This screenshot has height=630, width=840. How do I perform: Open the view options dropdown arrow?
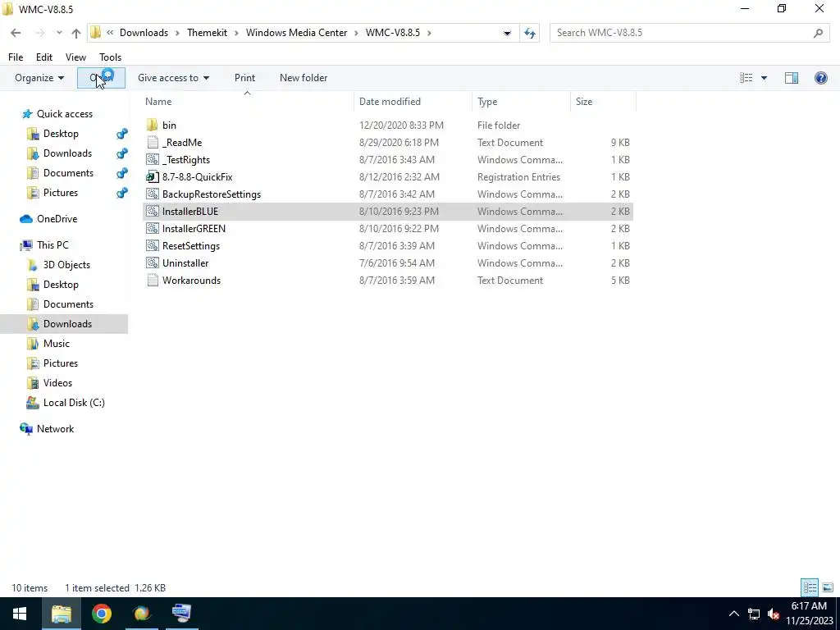click(764, 78)
